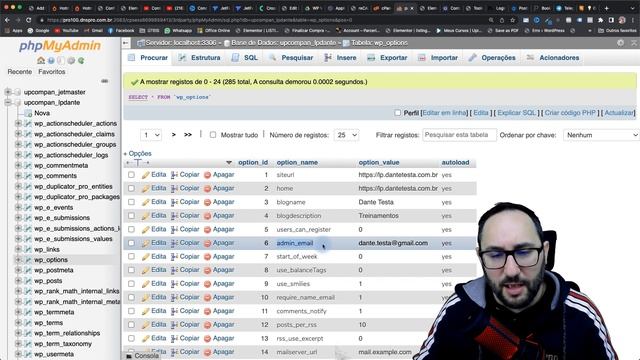
Task: Click Apagar icon for rss_use_excerpt row
Action: pos(207,338)
